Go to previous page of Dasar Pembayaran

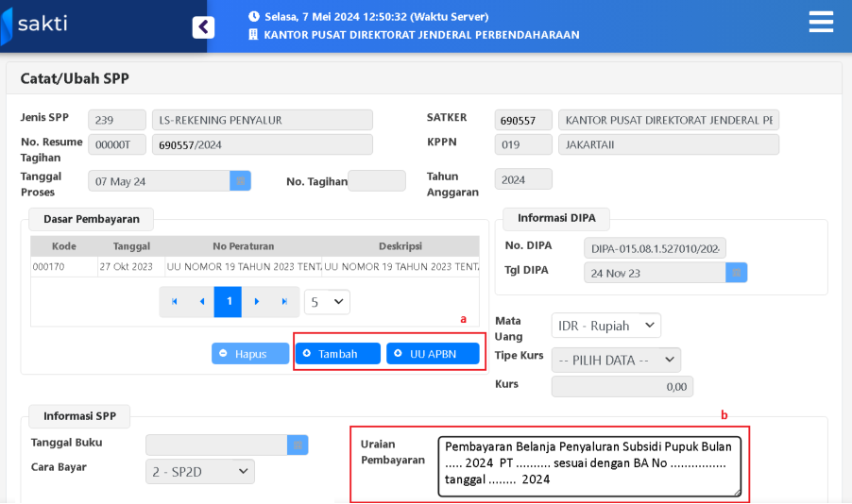coord(201,302)
